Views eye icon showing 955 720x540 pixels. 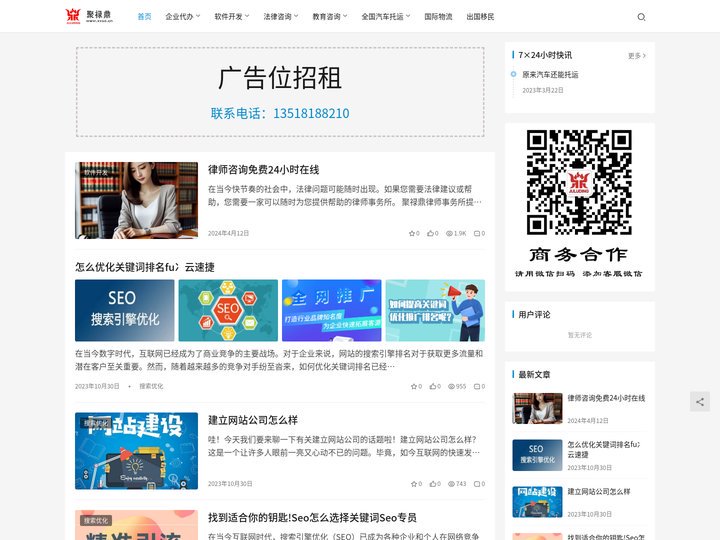pyautogui.click(x=451, y=386)
